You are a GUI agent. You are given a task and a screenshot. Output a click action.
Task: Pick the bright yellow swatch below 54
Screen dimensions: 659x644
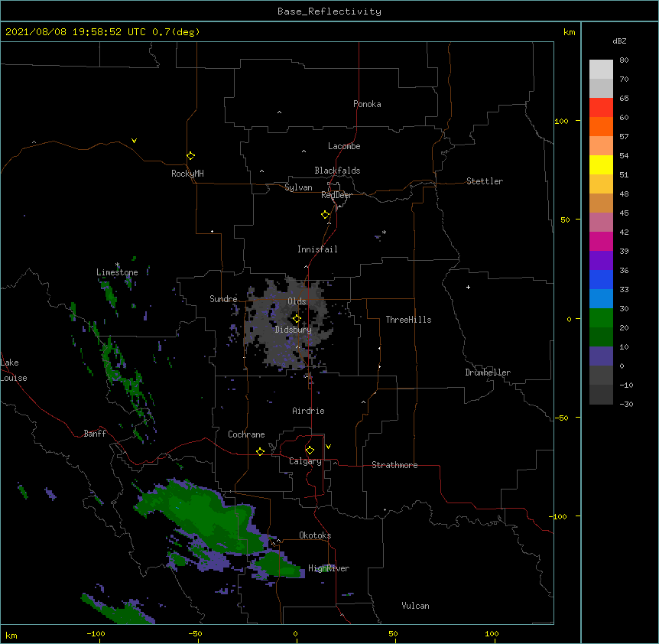tap(601, 164)
